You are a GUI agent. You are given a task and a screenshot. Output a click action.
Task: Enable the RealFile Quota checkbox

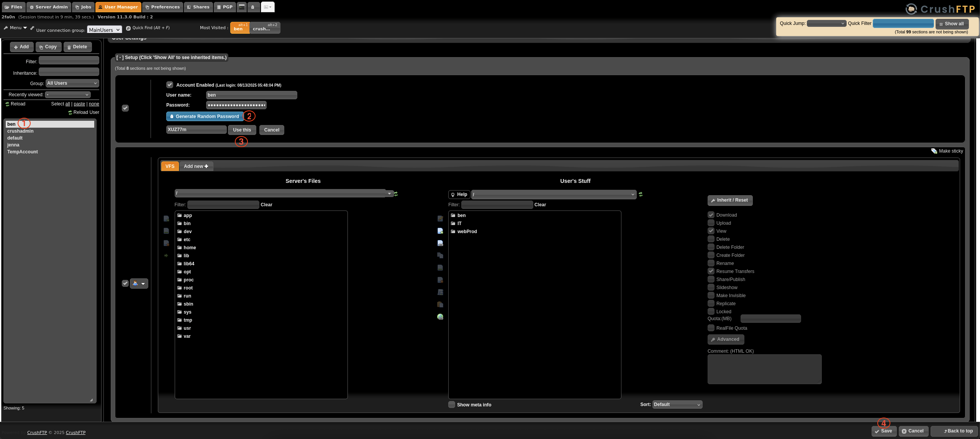click(711, 328)
